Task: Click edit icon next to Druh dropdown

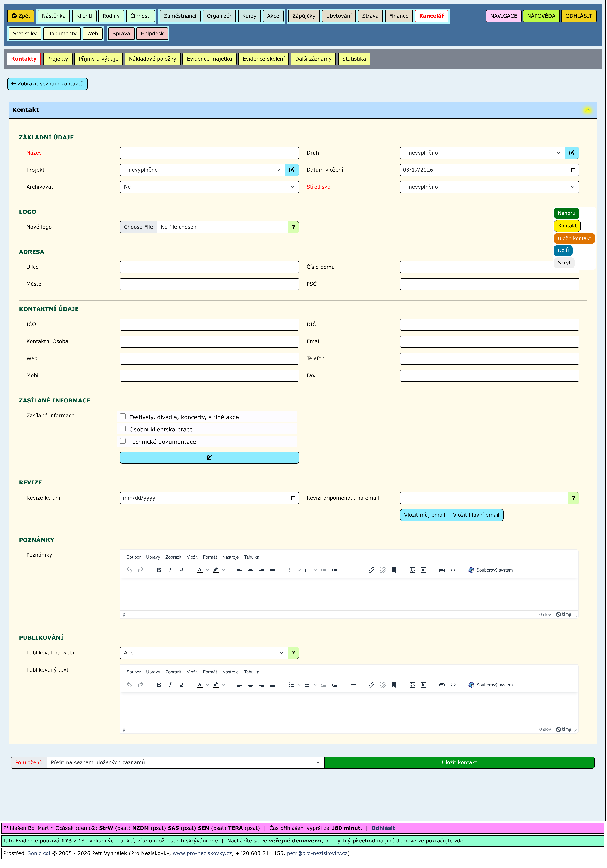Action: 572,153
